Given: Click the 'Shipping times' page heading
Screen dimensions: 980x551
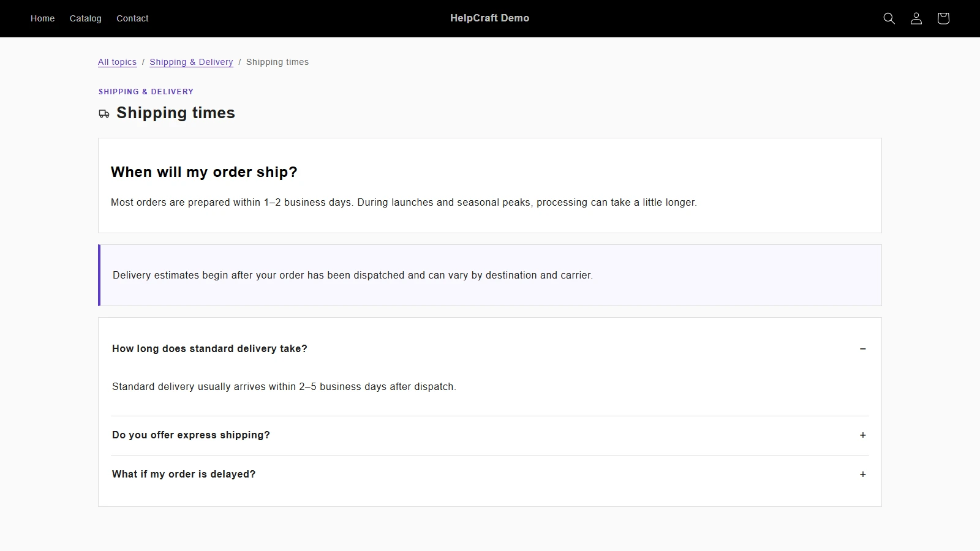Looking at the screenshot, I should click(176, 113).
